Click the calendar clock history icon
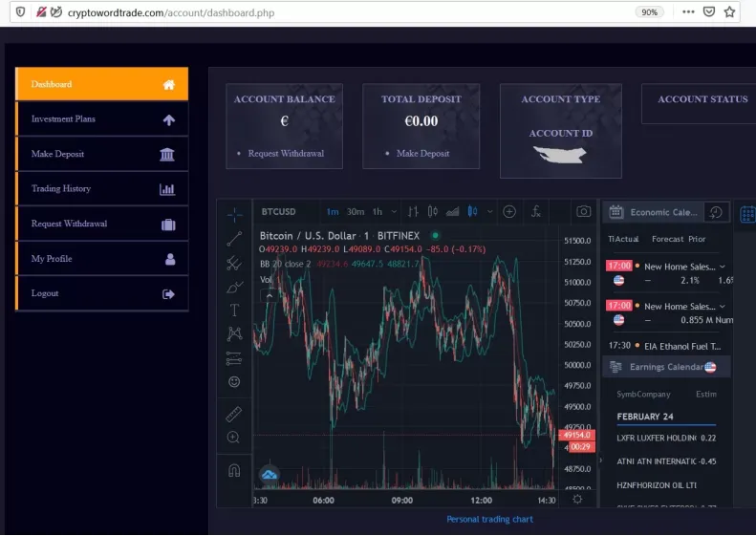Viewport: 756px width, 536px height. click(716, 212)
